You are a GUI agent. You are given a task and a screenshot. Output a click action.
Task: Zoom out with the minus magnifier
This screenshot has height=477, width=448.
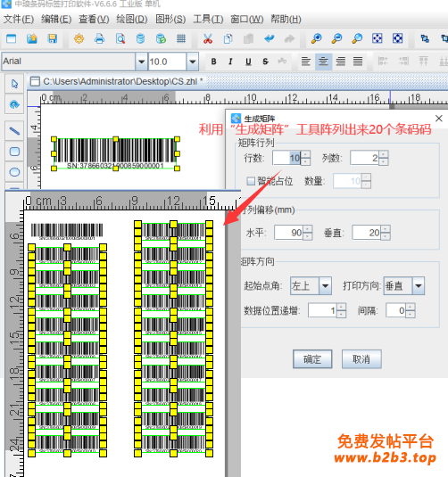point(336,38)
